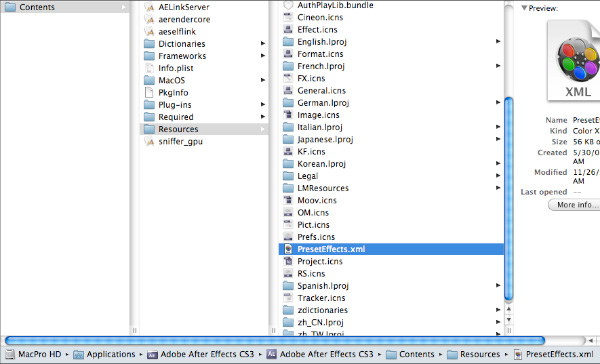Screen dimensions: 600x364
Task: Click the Frameworks folder icon
Action: tap(149, 56)
